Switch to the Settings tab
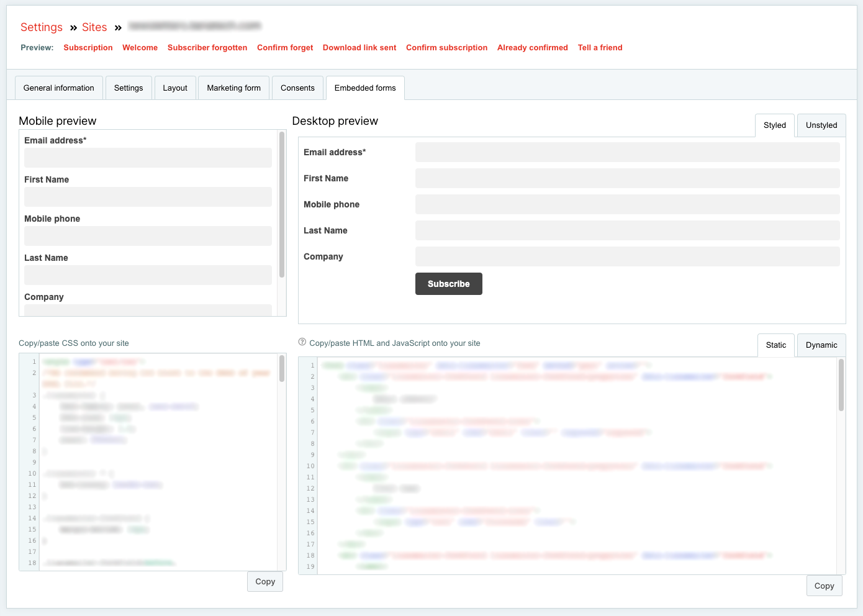Viewport: 863px width, 616px height. [x=129, y=88]
